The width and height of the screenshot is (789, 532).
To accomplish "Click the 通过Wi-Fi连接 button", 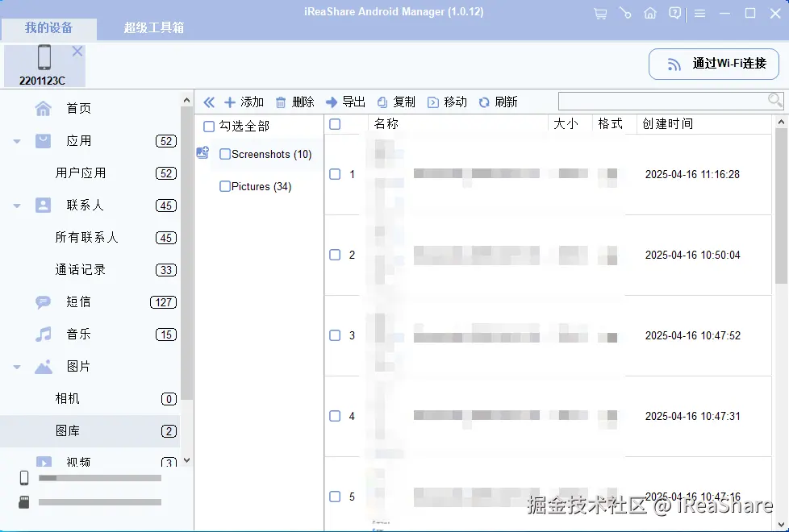I will (x=713, y=64).
